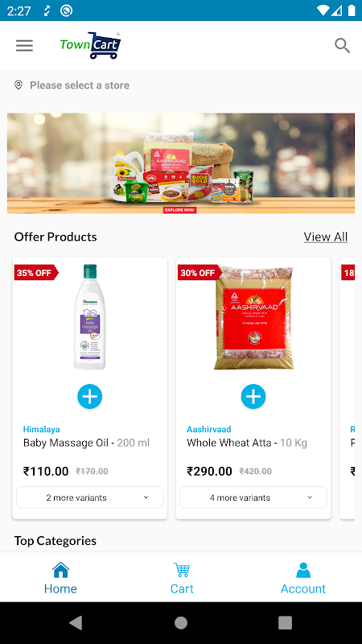Expand the 2 more variants dropdown
This screenshot has height=644, width=362.
pyautogui.click(x=90, y=497)
